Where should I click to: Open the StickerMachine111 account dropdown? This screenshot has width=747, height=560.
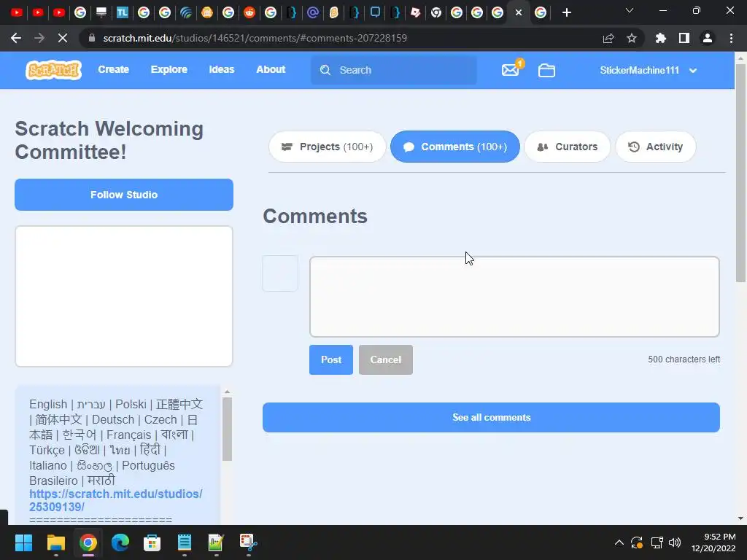(649, 70)
